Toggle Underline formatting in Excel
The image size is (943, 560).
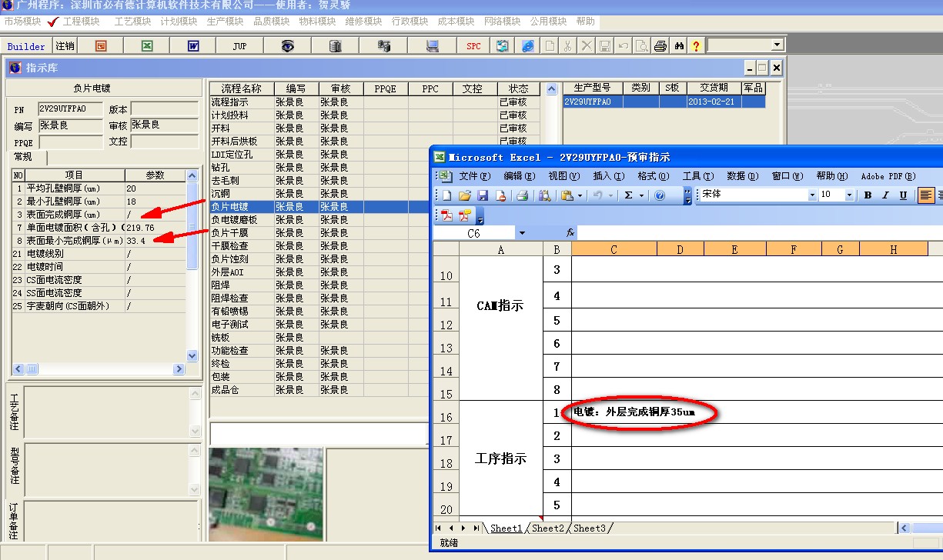point(903,195)
